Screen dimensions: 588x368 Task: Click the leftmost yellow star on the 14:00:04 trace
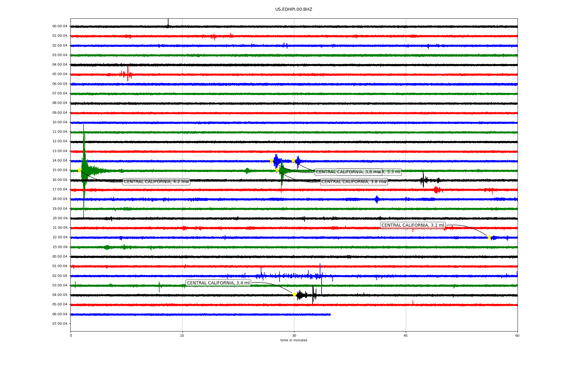[x=271, y=160]
